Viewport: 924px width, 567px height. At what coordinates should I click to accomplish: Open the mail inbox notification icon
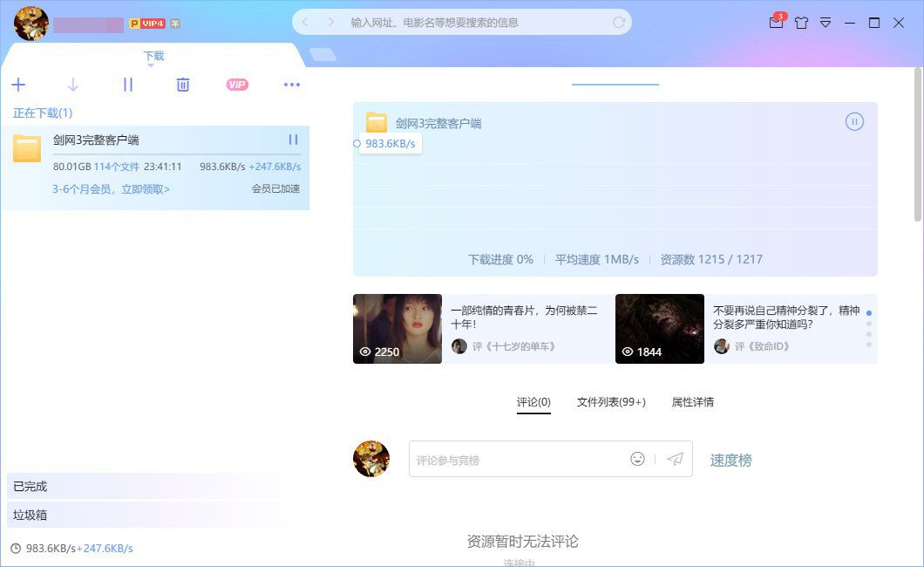click(x=776, y=23)
